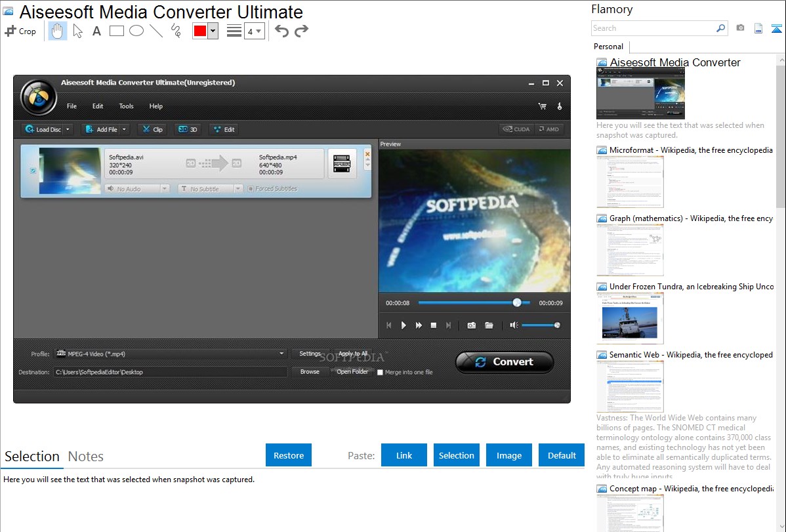Click the blue icon at top right of Flamory
786x532 pixels.
(x=776, y=28)
